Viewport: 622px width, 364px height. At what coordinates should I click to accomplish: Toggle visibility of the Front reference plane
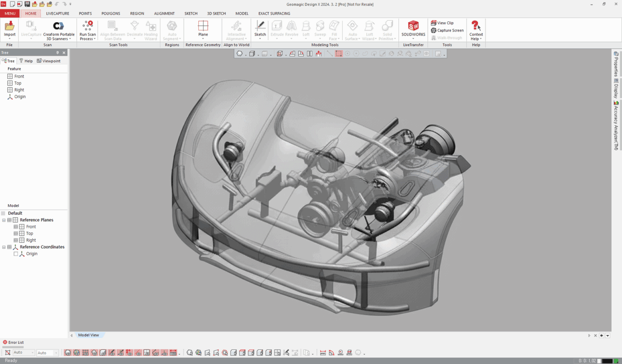pos(15,226)
